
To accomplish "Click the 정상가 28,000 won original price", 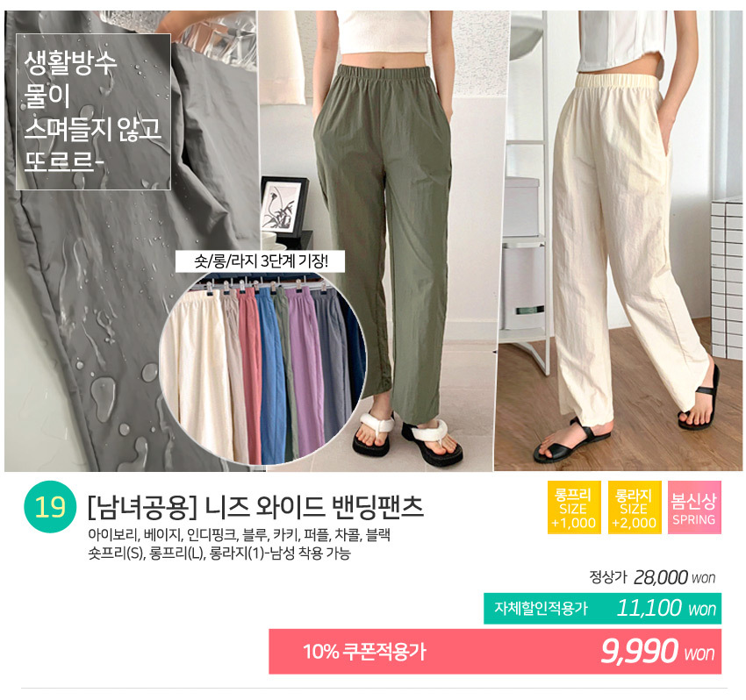I will 652,578.
